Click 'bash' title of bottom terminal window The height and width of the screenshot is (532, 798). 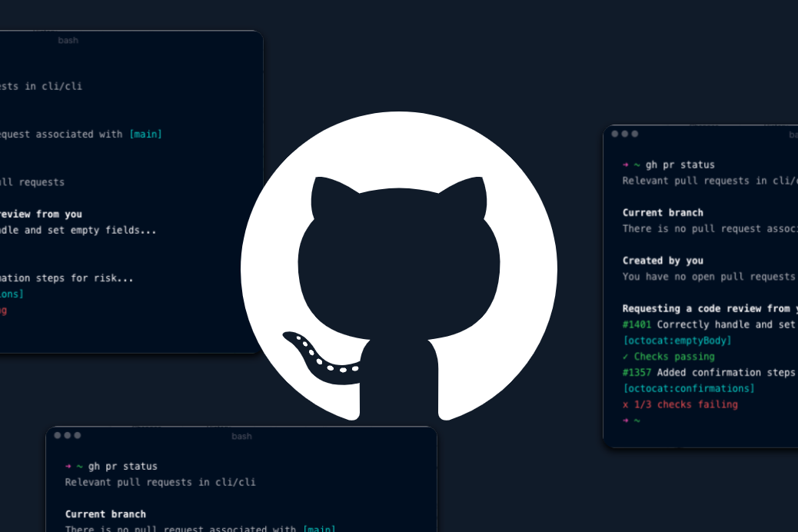click(241, 437)
